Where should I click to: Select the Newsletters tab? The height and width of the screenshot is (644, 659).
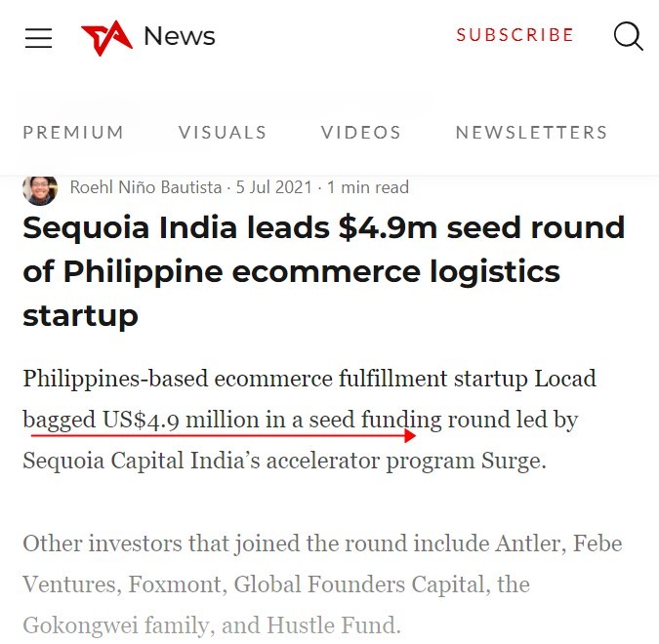click(x=531, y=133)
